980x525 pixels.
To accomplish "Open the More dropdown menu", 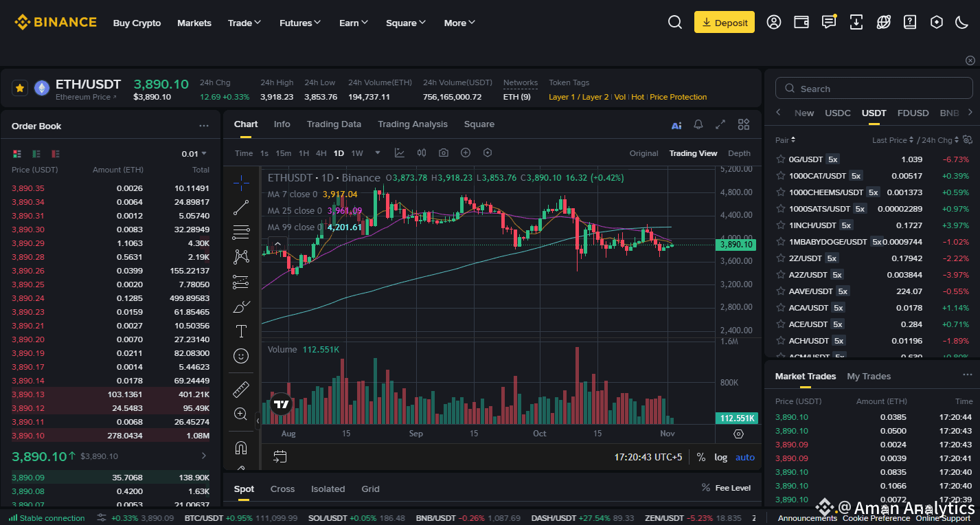I will 459,23.
